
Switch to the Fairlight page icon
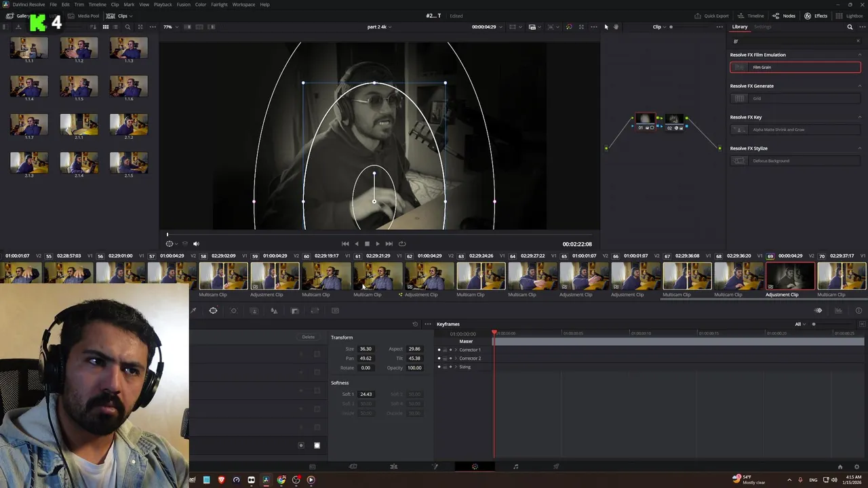(515, 466)
